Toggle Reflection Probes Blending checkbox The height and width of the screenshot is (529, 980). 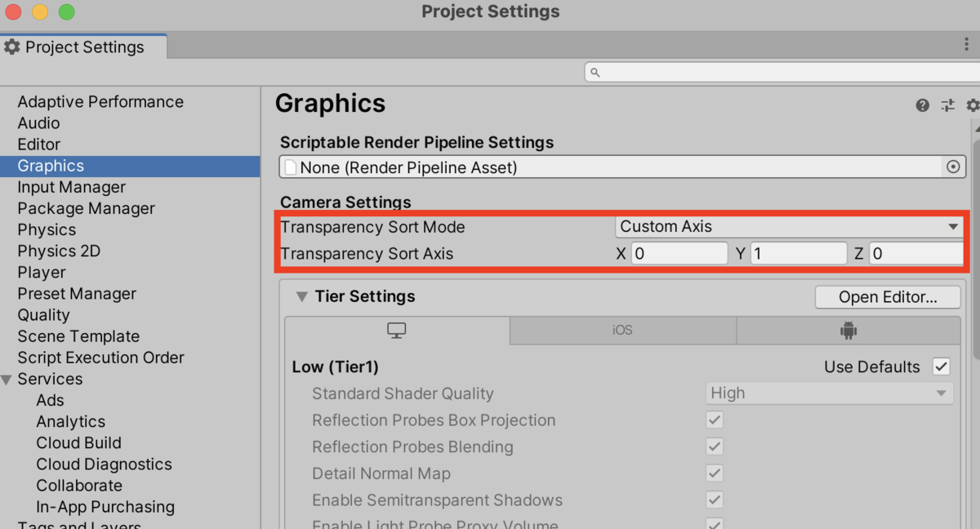coord(715,447)
